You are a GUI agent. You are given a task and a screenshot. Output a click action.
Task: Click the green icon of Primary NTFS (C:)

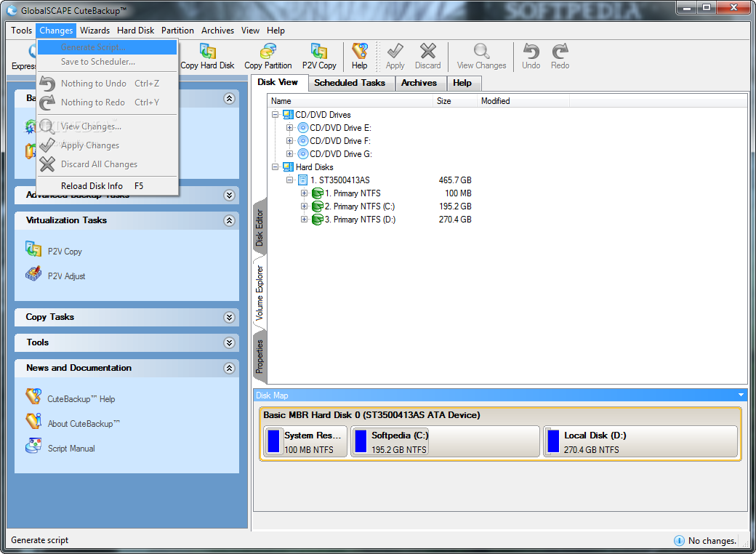[317, 206]
